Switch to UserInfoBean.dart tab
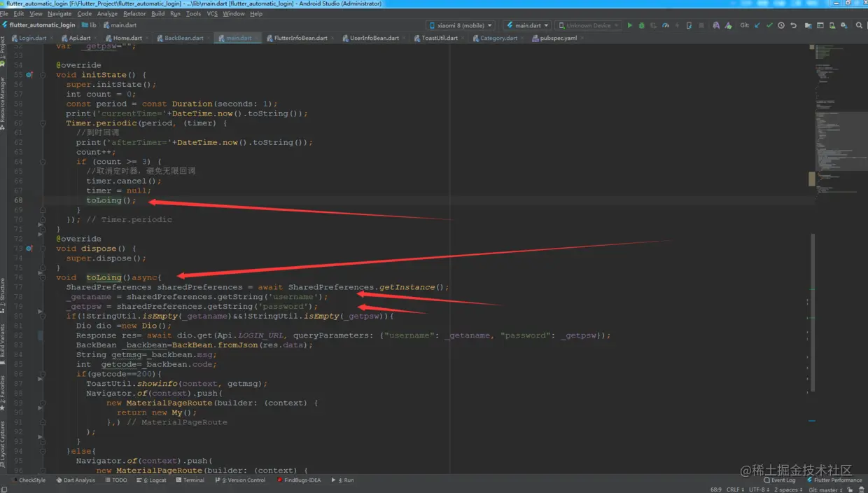This screenshot has width=868, height=493. [374, 38]
